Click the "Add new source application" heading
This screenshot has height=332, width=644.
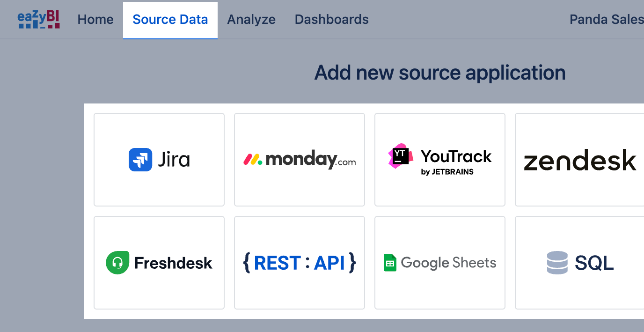tap(439, 73)
